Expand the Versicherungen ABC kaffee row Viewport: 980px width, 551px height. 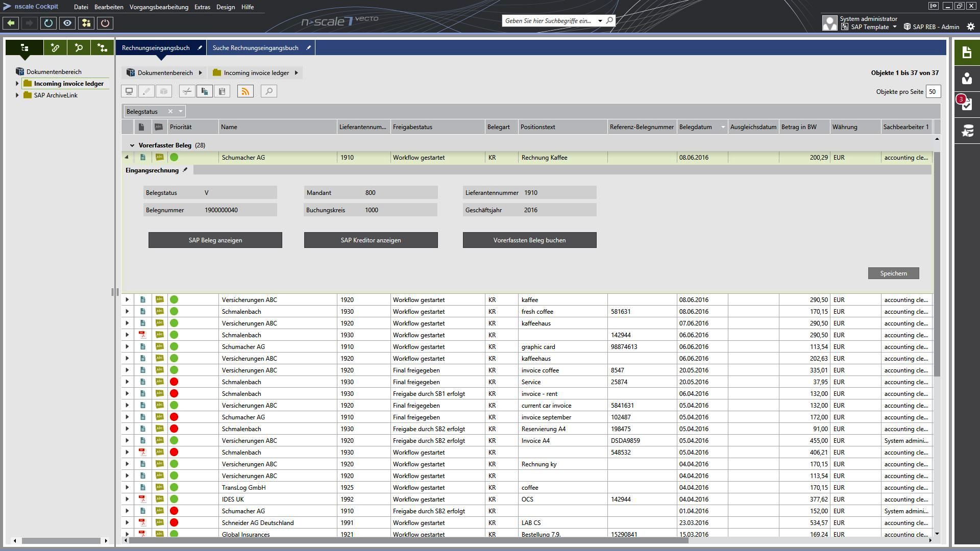127,299
